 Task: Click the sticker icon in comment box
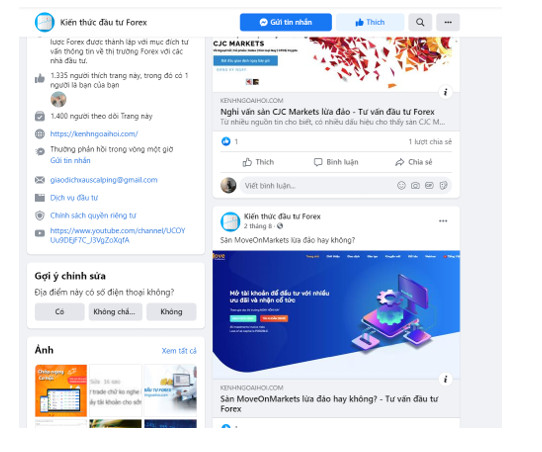pyautogui.click(x=443, y=186)
